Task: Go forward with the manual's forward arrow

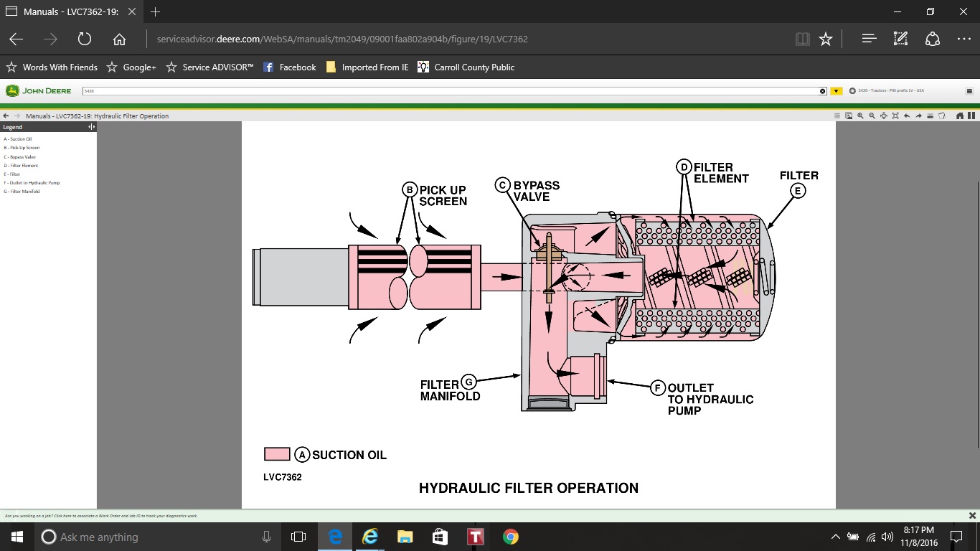Action: pyautogui.click(x=17, y=116)
